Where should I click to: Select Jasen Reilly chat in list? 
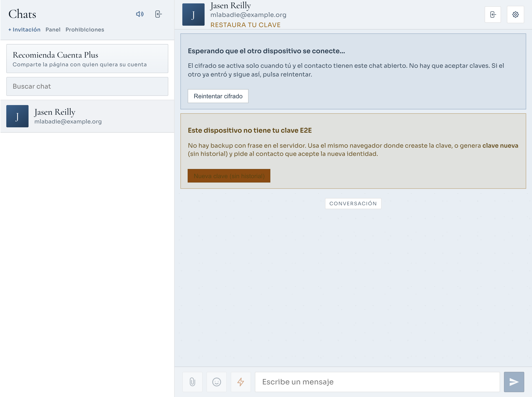[x=87, y=116]
